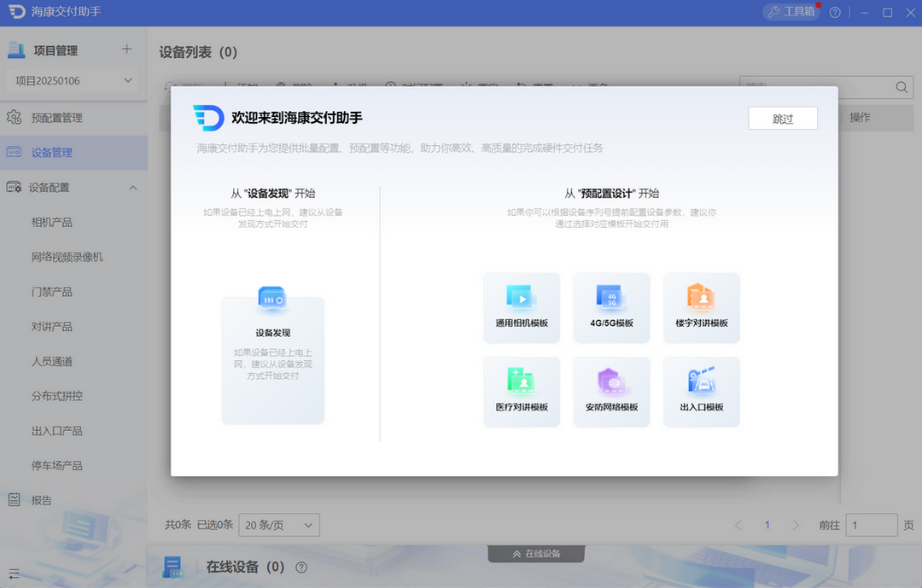
Task: Select the 医疗对讲模板 template
Action: coord(522,392)
